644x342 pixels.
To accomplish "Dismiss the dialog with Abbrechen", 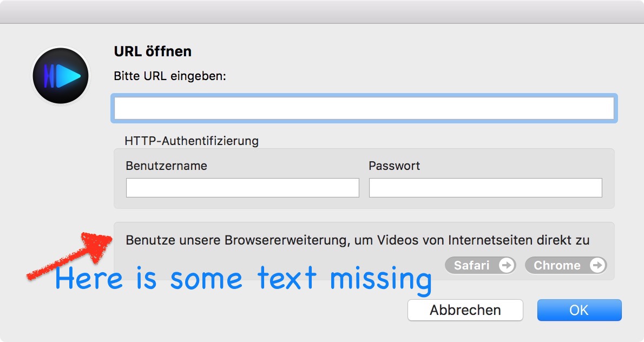I will click(x=464, y=310).
